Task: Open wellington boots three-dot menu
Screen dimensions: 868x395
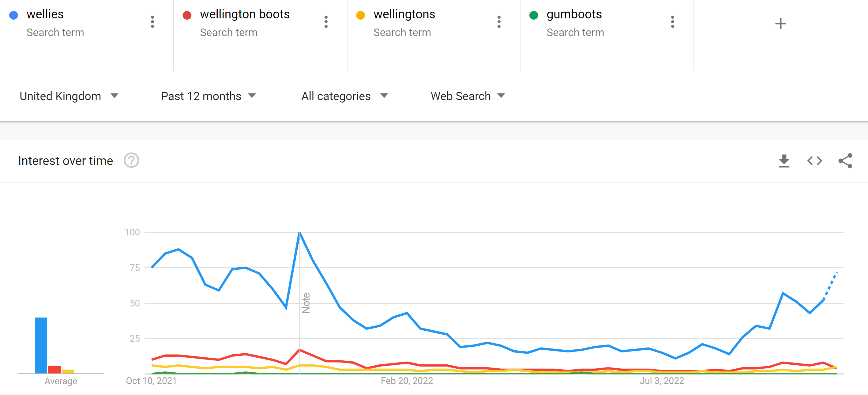Action: coord(326,22)
